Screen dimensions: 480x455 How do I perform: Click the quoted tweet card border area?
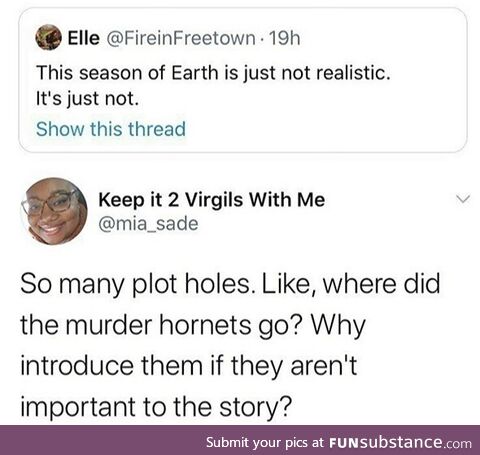[x=243, y=80]
